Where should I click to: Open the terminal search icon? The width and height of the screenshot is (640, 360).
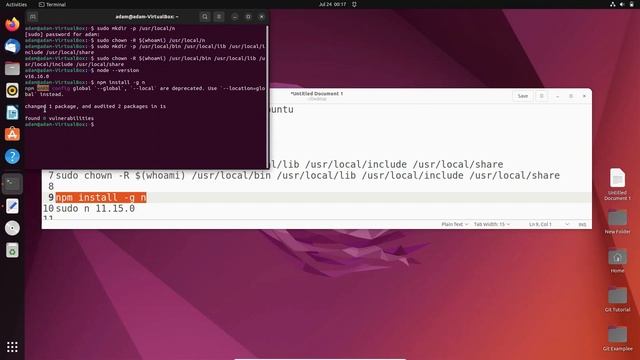click(205, 17)
